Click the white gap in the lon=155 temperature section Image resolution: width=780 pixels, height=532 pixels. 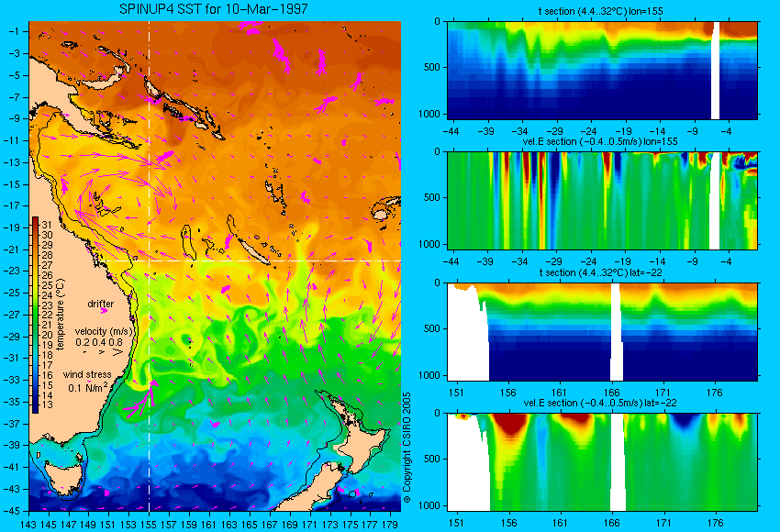click(716, 71)
